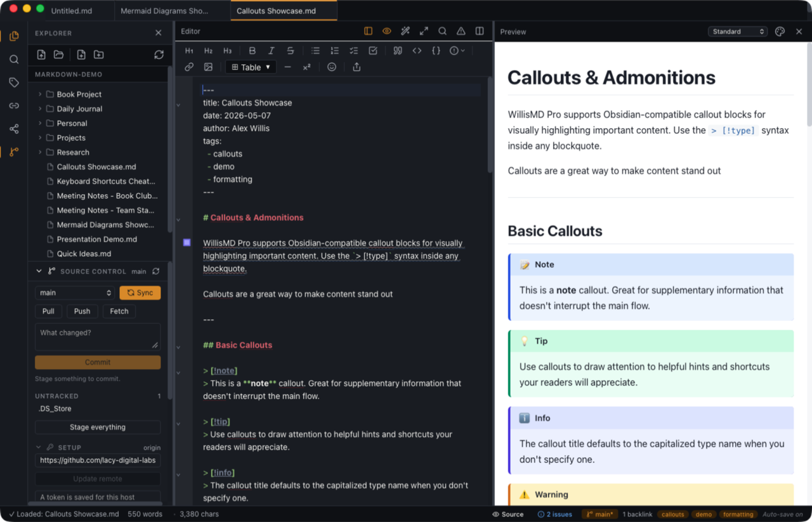The width and height of the screenshot is (812, 522).
Task: Click the magic wand icon in editor header
Action: [405, 31]
